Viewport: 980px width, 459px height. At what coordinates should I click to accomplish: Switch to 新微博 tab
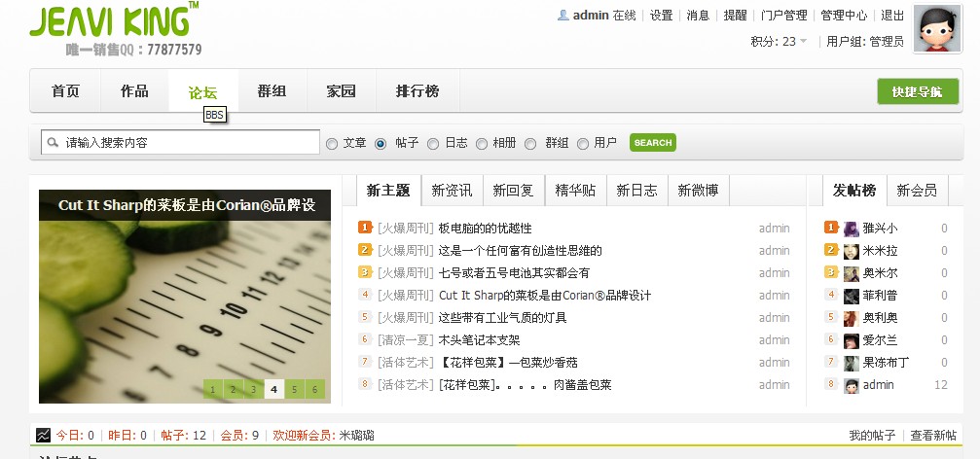pyautogui.click(x=698, y=191)
